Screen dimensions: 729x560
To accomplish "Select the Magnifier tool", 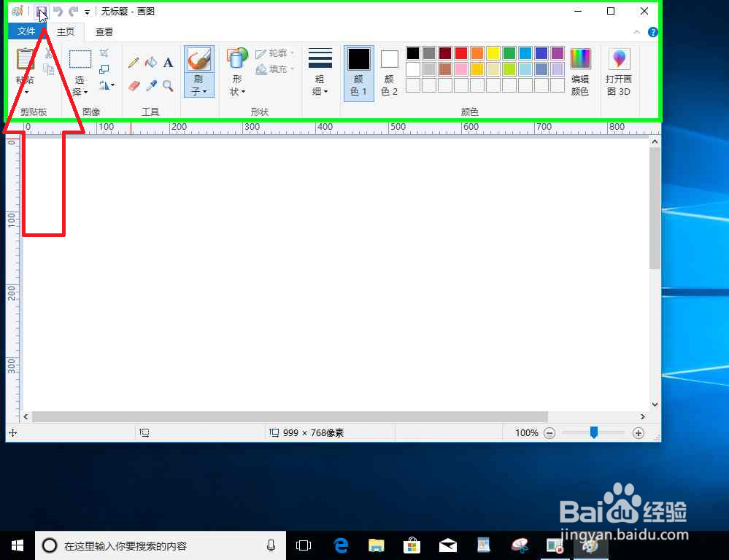I will [168, 85].
